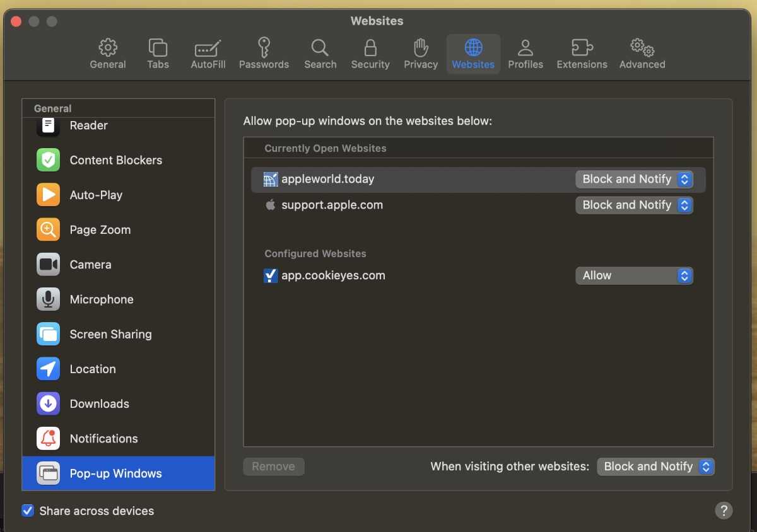
Task: Open the Passwords key icon
Action: [x=264, y=47]
